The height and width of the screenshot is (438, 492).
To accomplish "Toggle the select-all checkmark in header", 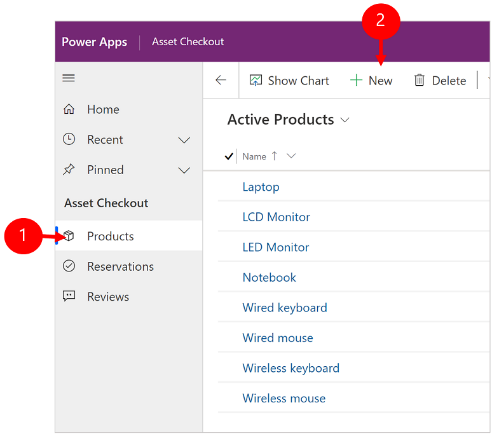I will [229, 156].
